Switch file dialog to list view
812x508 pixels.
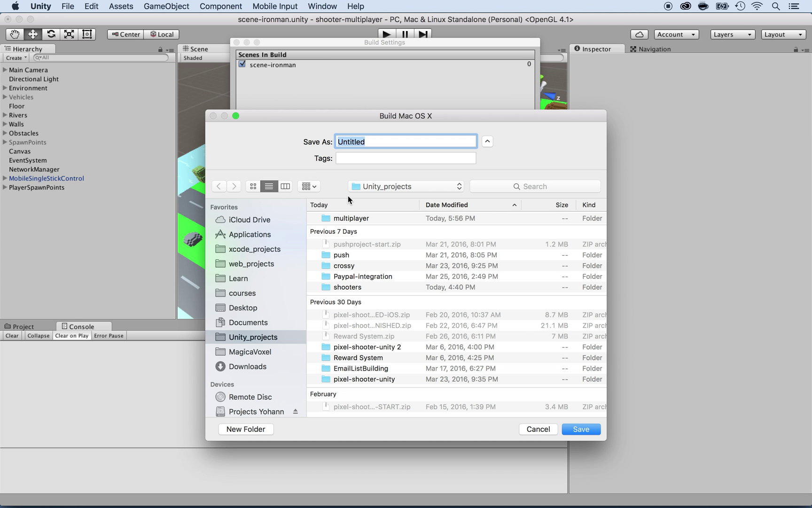click(269, 186)
